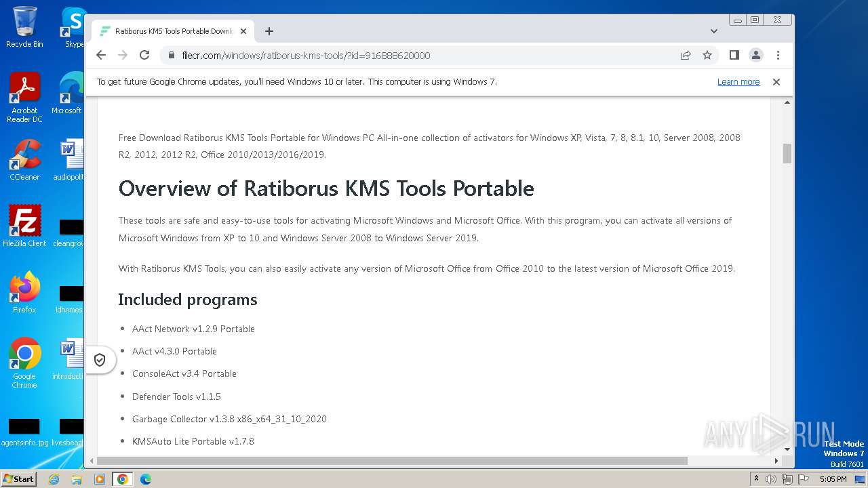Go back using Chrome's back arrow
The image size is (868, 488).
click(101, 56)
